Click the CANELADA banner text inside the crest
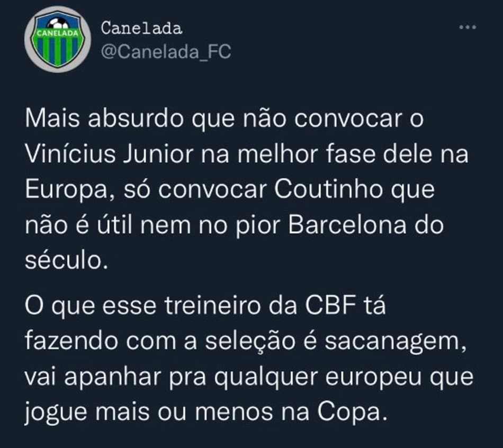The width and height of the screenshot is (503, 448). 58,33
